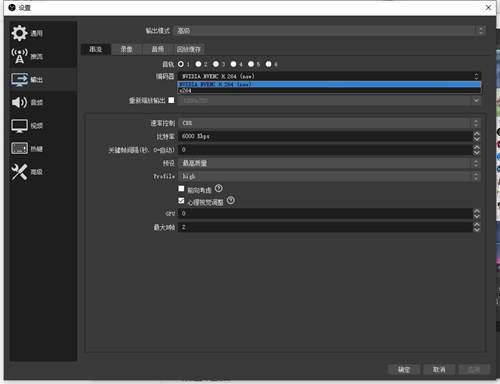Viewport: 500px width, 384px height.
Task: Increase the Bitrate value with up arrow
Action: tap(477, 134)
